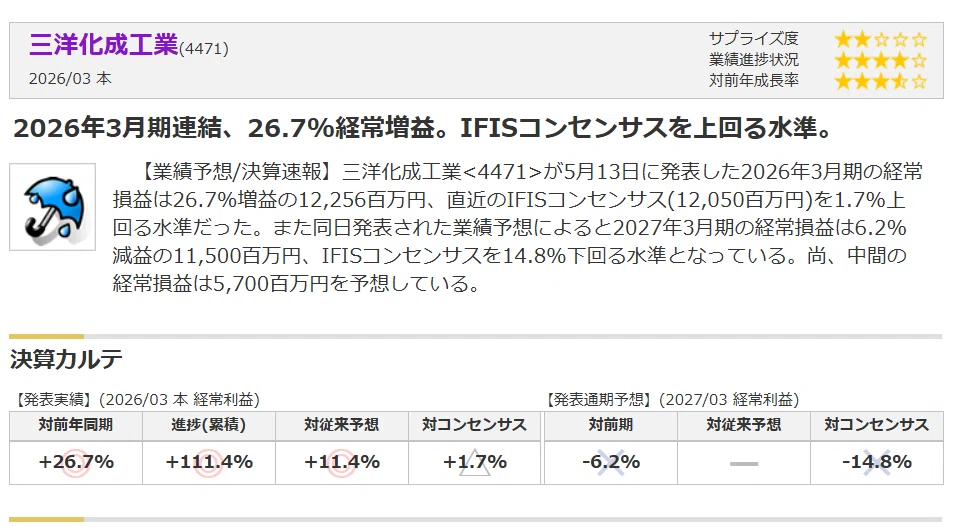Click the 対前年成長率 star rating
The height and width of the screenshot is (527, 980).
point(881,81)
